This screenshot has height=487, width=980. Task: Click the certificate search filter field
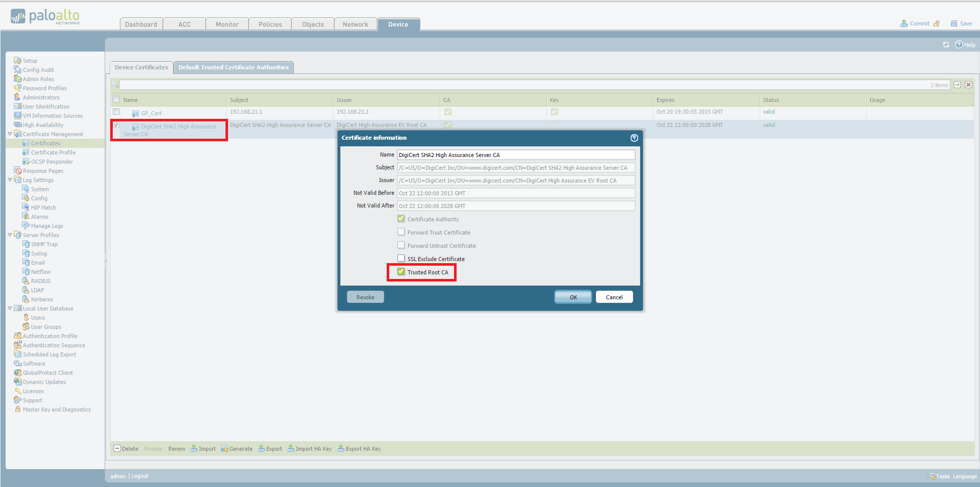tap(535, 85)
